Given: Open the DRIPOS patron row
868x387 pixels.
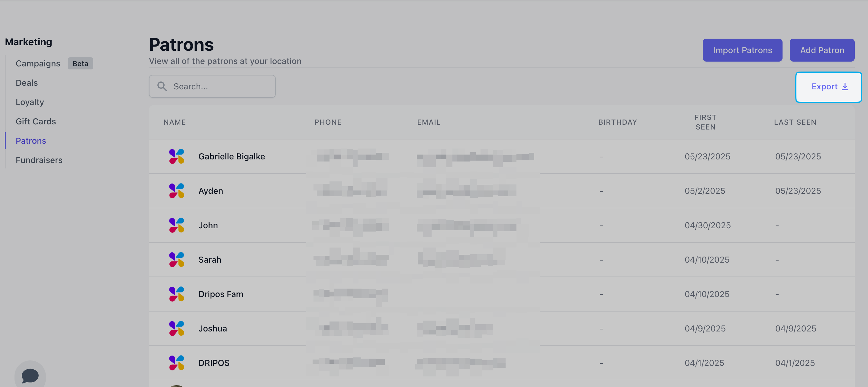Looking at the screenshot, I should click(x=214, y=363).
